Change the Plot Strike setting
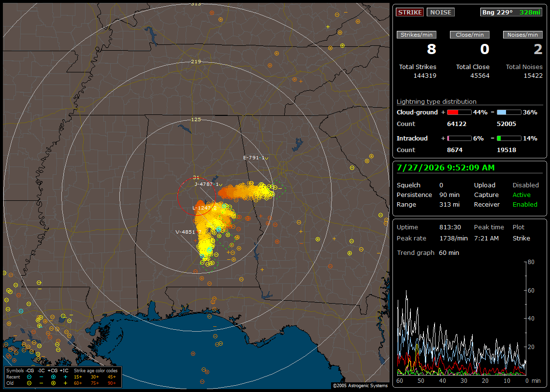 [x=521, y=238]
